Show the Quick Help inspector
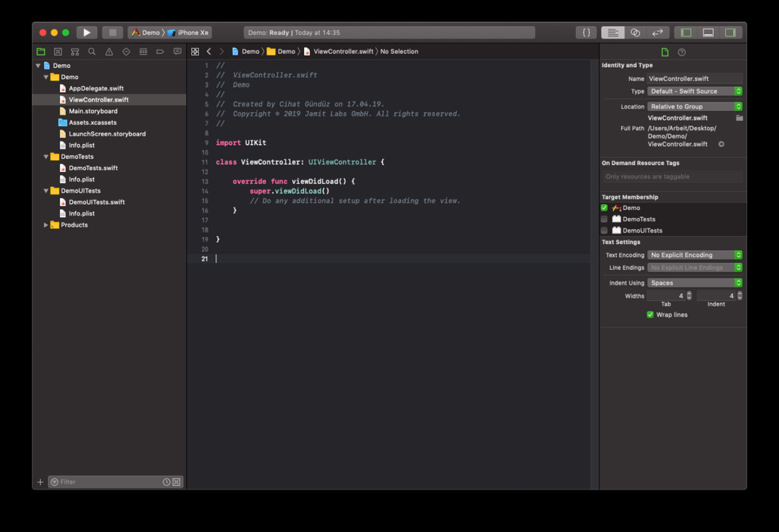The image size is (779, 532). [681, 52]
